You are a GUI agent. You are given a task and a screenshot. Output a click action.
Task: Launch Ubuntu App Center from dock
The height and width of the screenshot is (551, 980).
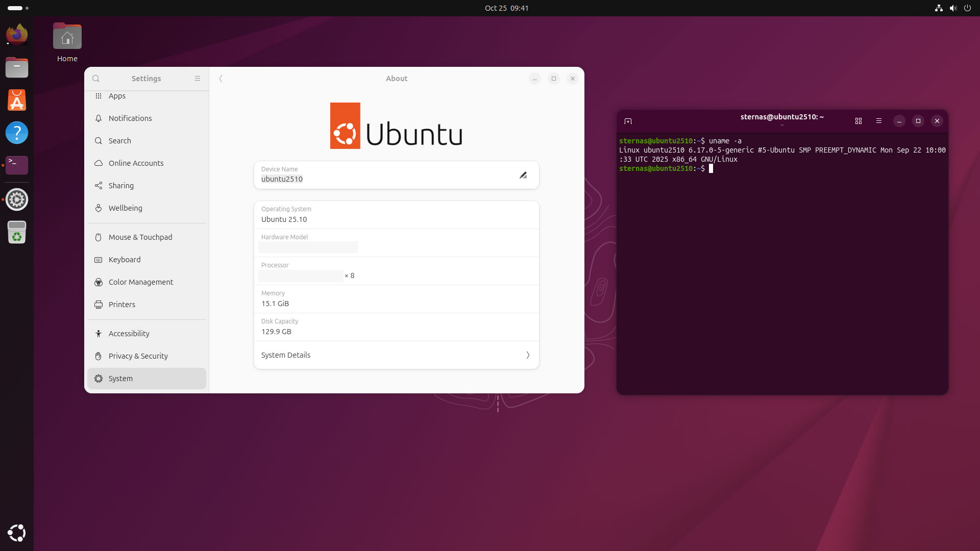17,101
